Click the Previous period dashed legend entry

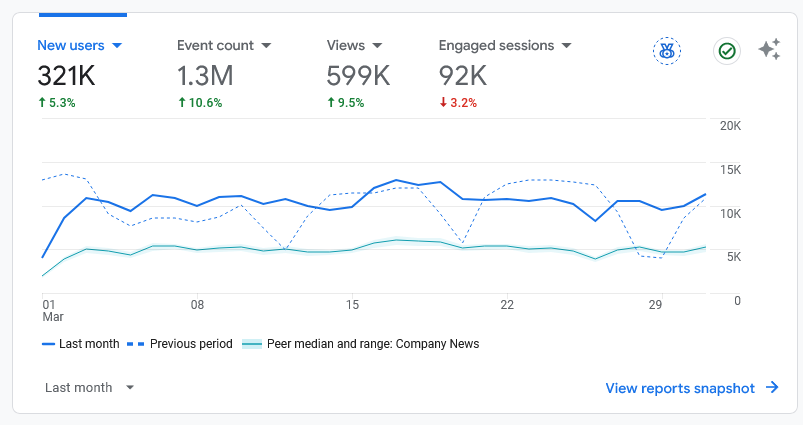(180, 344)
